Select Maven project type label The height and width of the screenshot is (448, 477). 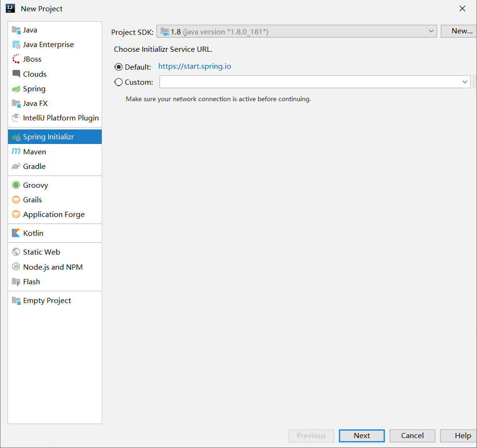click(x=35, y=152)
